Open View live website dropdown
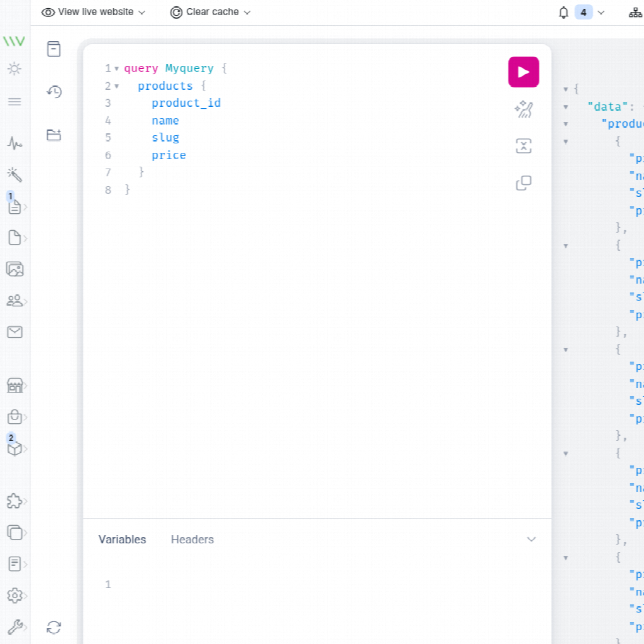This screenshot has width=644, height=644. (93, 13)
